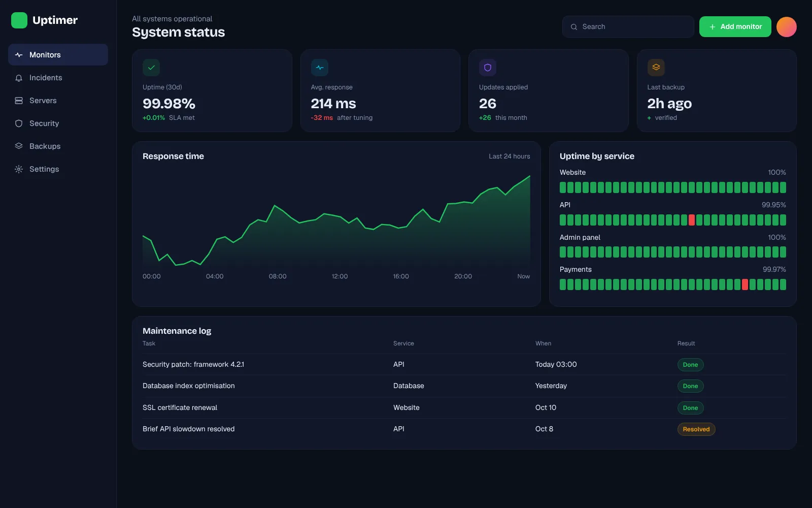
Task: Click the magnifier icon in search box
Action: pyautogui.click(x=574, y=27)
